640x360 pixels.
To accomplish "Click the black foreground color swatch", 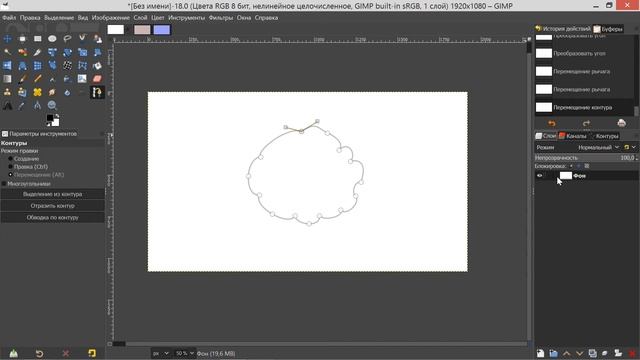I will [50, 118].
